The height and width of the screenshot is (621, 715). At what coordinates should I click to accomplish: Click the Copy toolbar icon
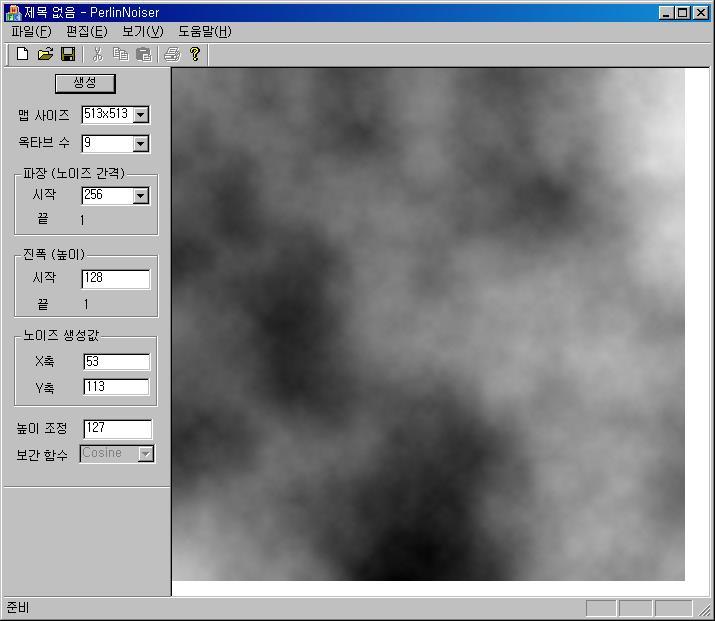121,54
